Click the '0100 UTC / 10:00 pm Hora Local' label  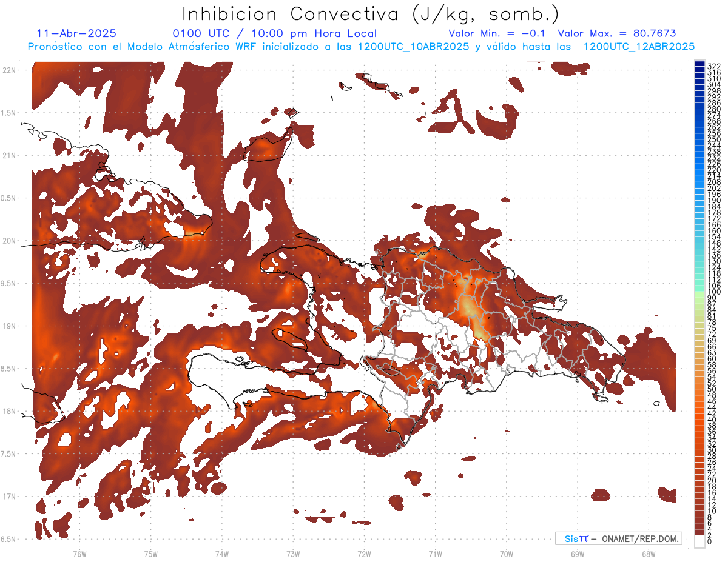tap(274, 33)
